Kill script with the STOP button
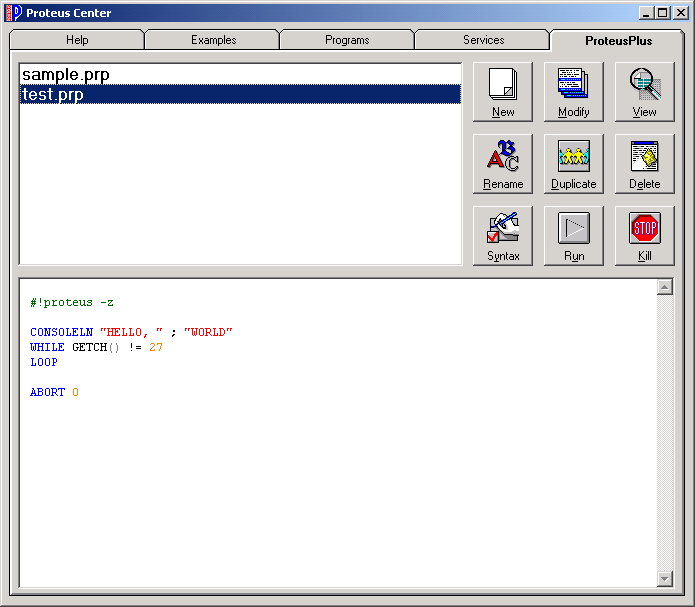695x607 pixels. 644,236
